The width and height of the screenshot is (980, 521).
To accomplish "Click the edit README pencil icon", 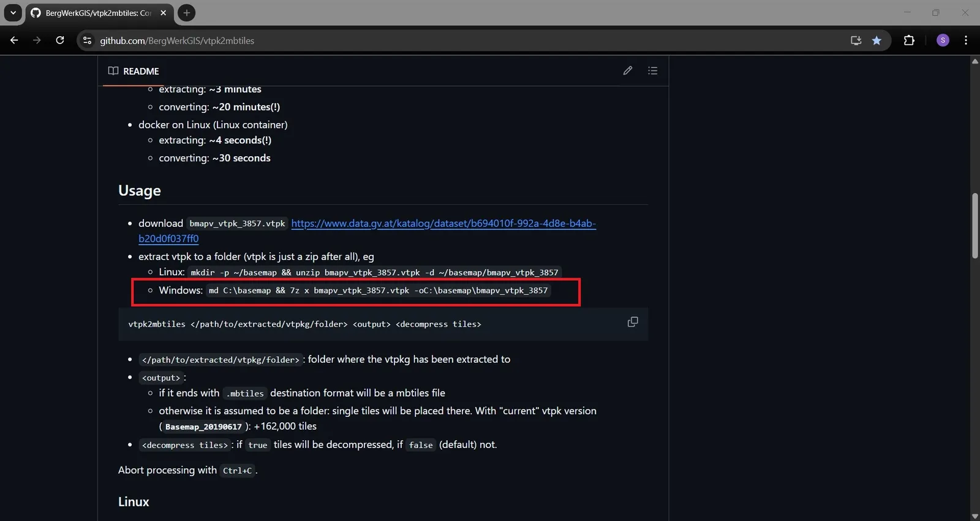I will coord(628,71).
